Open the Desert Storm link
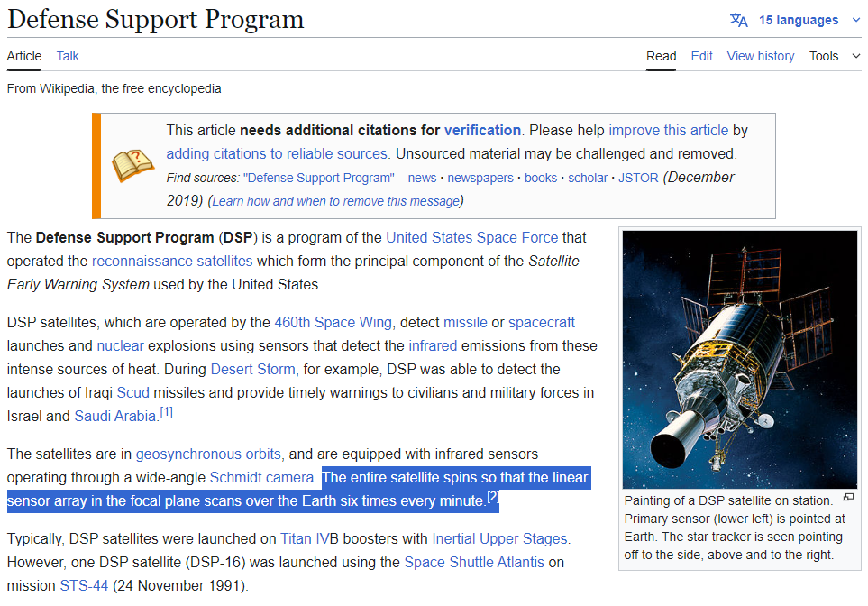868x606 pixels. coord(253,369)
